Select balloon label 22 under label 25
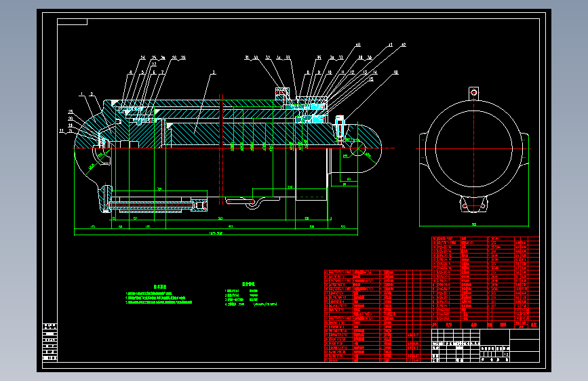 point(154,64)
